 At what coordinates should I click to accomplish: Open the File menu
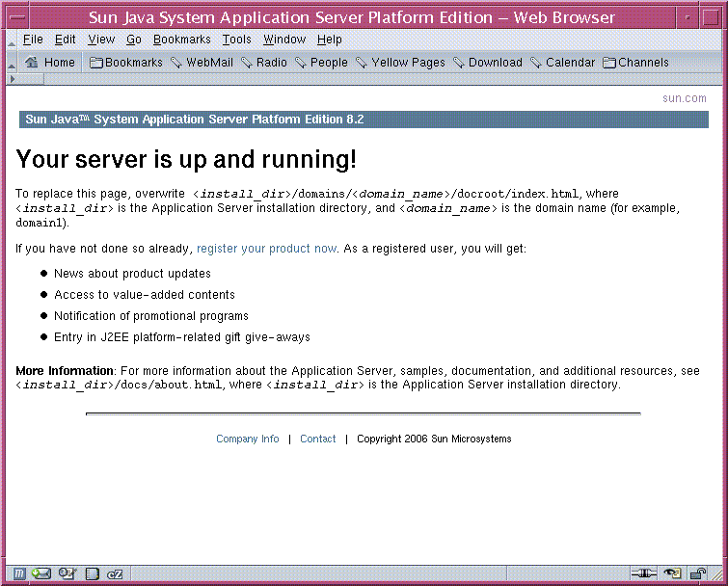33,40
